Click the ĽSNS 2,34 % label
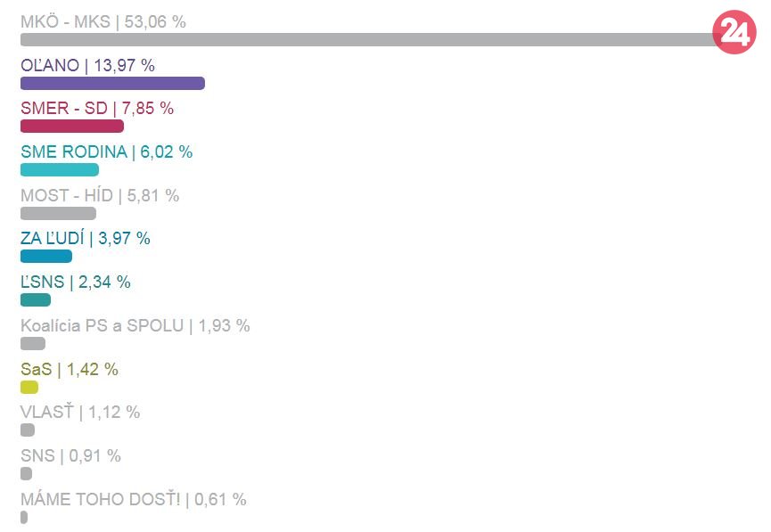The image size is (771, 532). point(76,282)
